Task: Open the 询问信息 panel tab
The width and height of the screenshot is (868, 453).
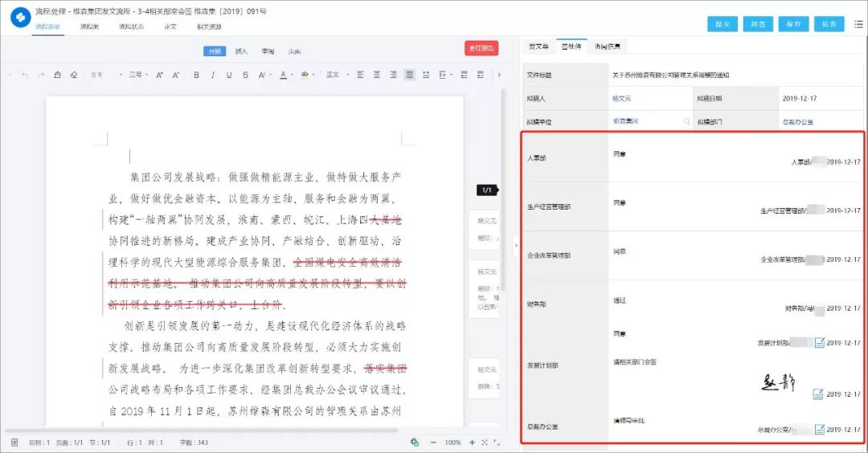Action: (x=608, y=47)
